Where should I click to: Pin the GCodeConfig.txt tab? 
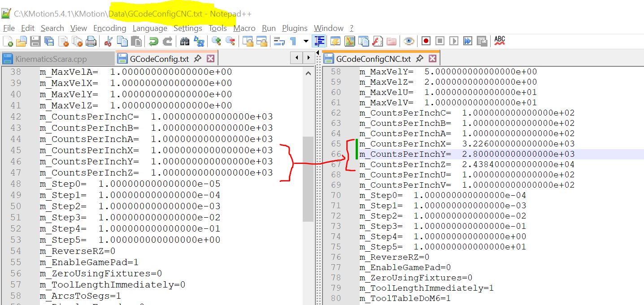[x=197, y=59]
